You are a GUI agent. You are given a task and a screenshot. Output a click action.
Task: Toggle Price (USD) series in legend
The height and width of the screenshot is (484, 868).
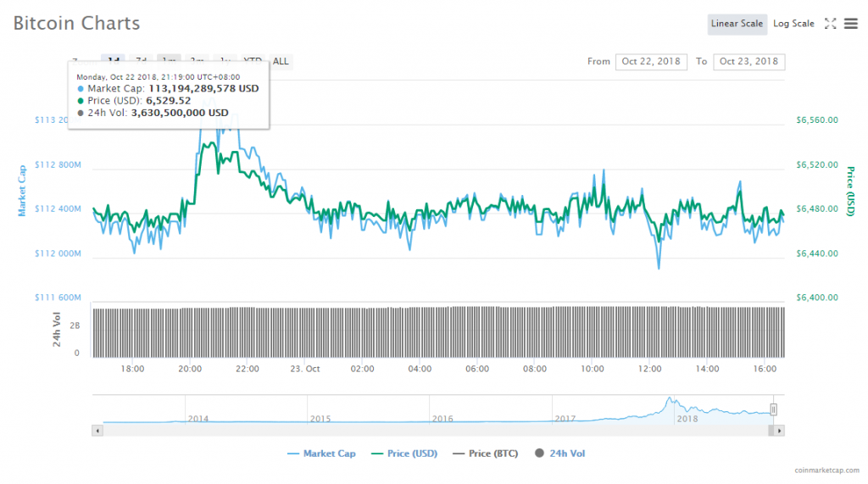[x=404, y=453]
